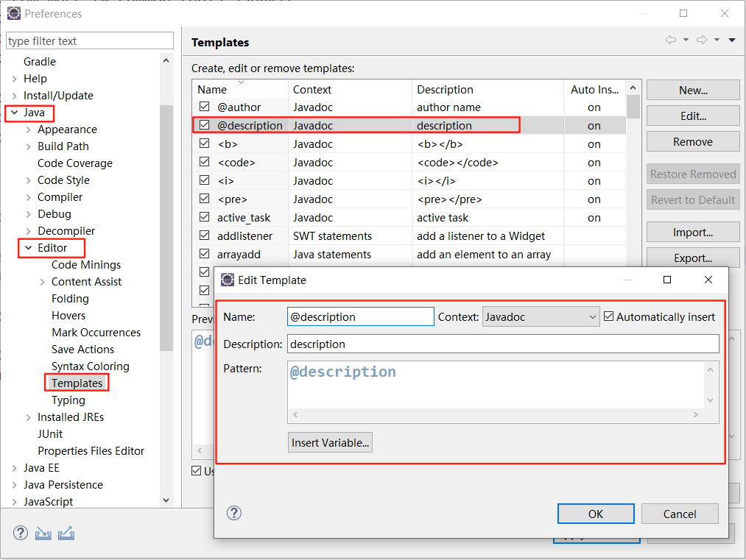
Task: Toggle the active_task template checkbox
Action: pos(205,217)
